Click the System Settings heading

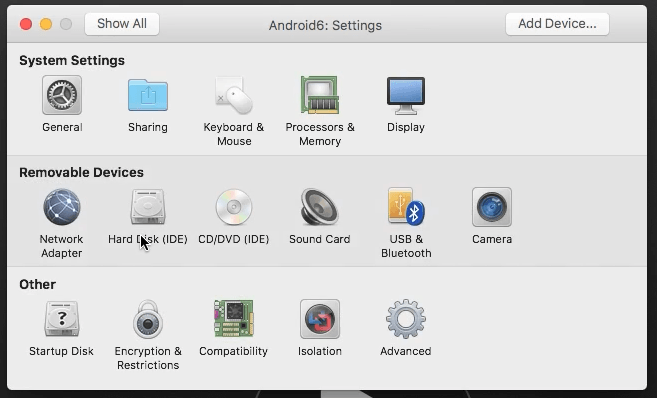pyautogui.click(x=72, y=60)
